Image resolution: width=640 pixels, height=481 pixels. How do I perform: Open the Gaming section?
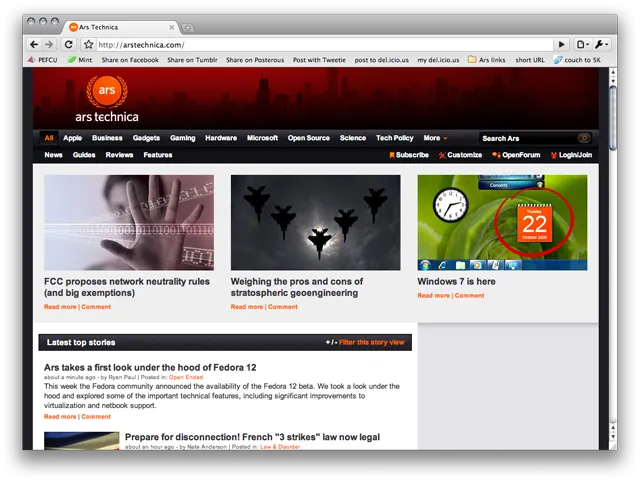click(x=182, y=138)
